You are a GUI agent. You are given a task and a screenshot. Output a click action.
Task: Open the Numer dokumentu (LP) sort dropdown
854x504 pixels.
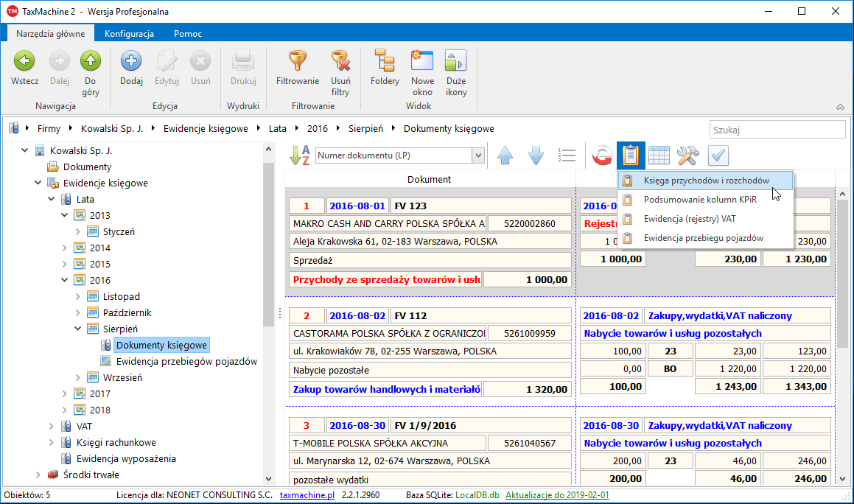[x=477, y=155]
